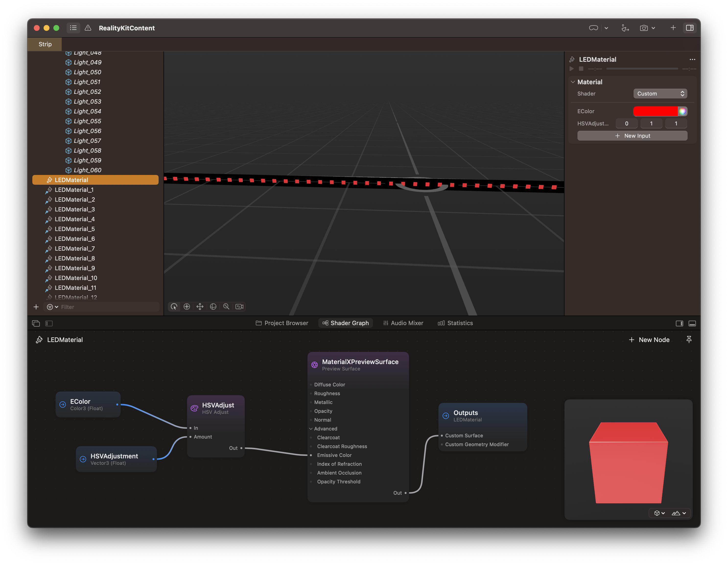Open the LEDMaterial inspector more options ellipsis
This screenshot has height=564, width=728.
coord(692,59)
